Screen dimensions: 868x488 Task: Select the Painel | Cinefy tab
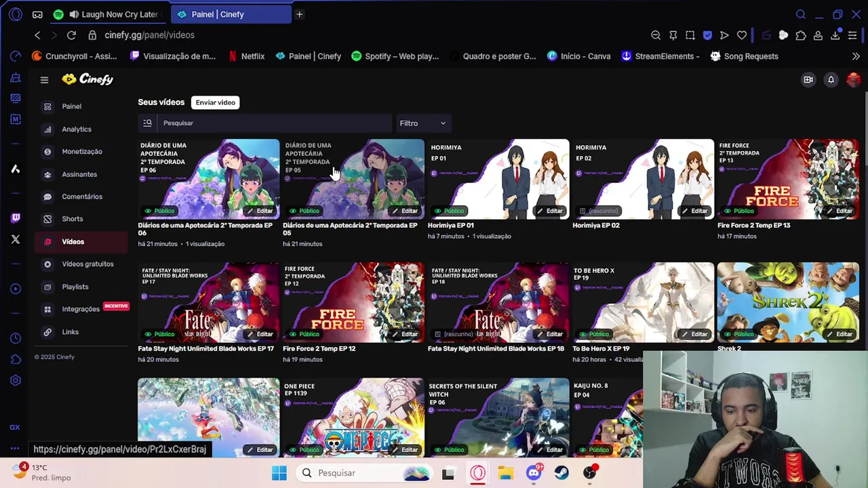[231, 14]
